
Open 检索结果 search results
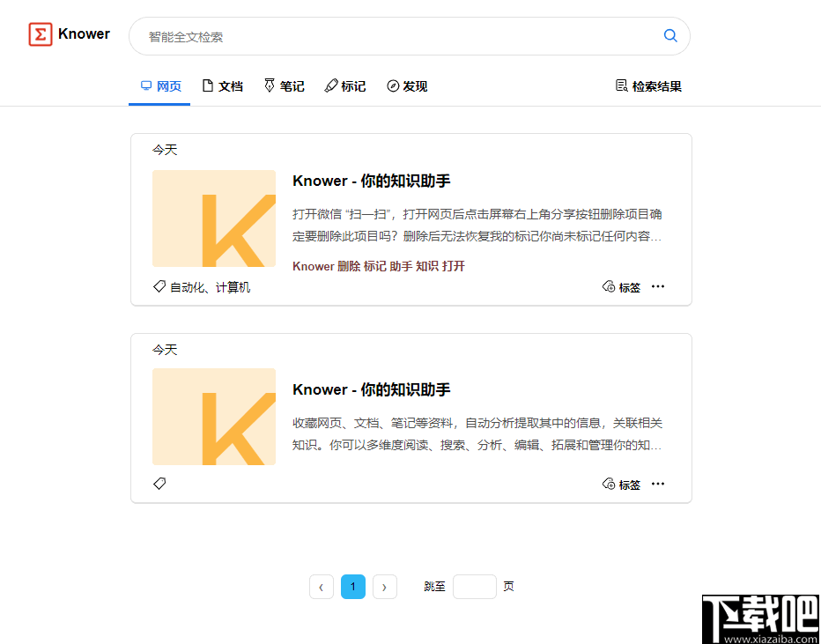point(648,85)
